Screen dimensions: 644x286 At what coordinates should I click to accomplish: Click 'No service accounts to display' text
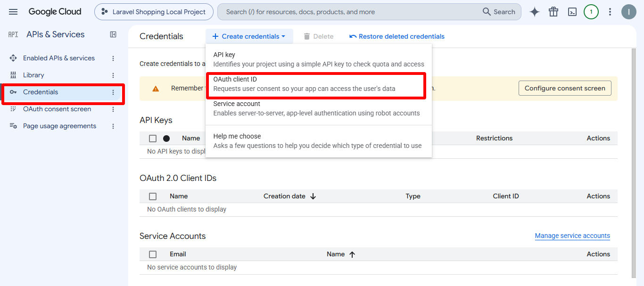tap(192, 267)
